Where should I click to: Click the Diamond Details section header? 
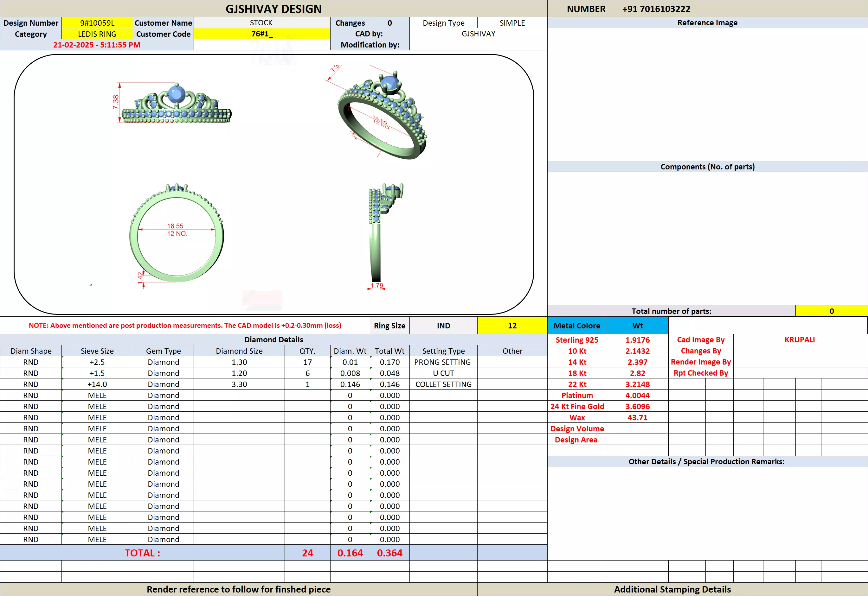click(273, 339)
